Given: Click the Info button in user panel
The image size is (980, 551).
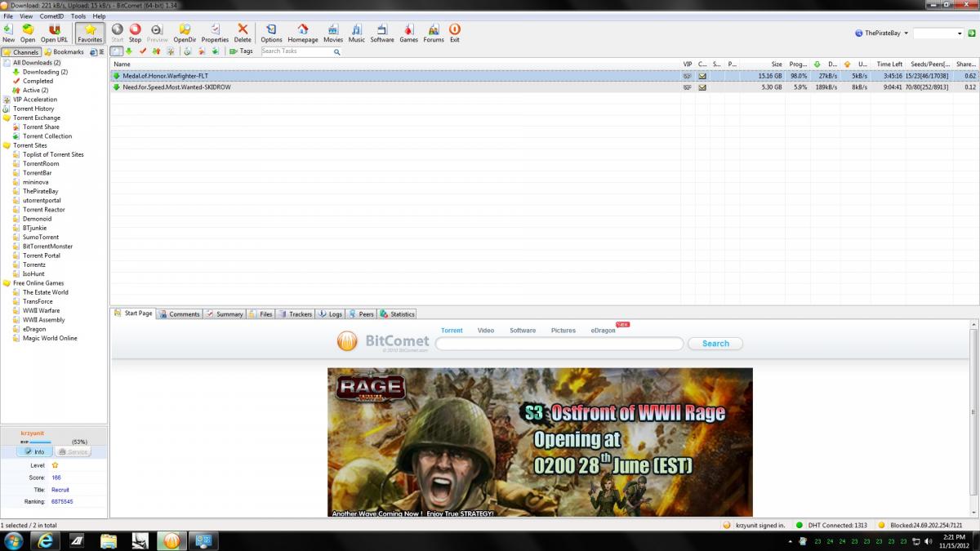Looking at the screenshot, I should 34,451.
